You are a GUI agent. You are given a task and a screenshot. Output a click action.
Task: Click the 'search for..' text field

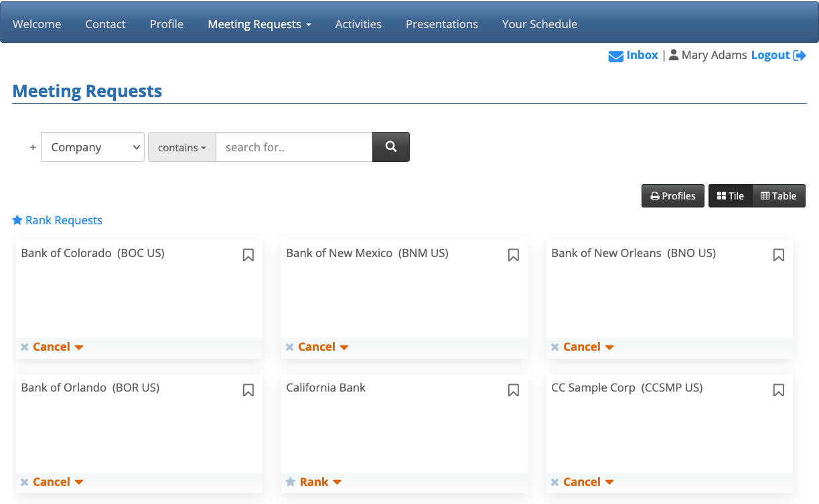coord(294,147)
